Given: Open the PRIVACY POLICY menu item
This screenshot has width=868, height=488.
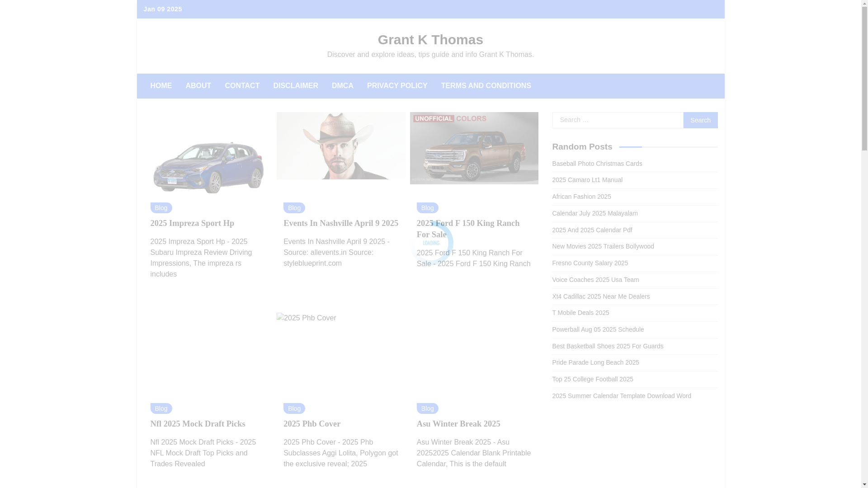Looking at the screenshot, I should [x=397, y=86].
